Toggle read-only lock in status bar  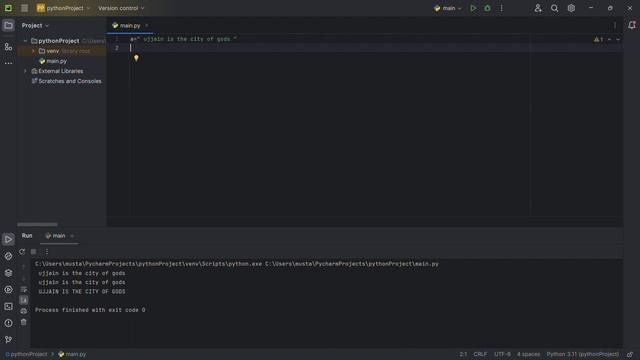point(630,354)
